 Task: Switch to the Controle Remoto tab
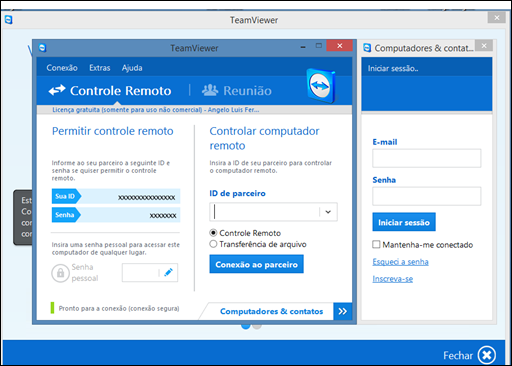[110, 90]
